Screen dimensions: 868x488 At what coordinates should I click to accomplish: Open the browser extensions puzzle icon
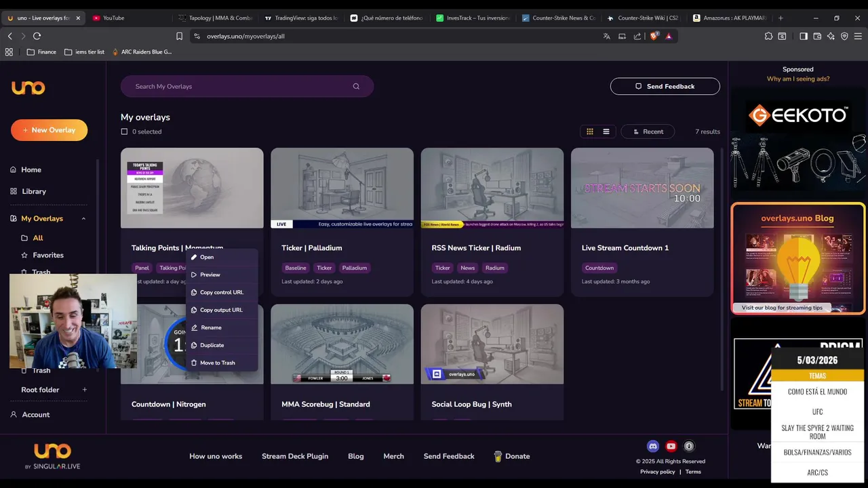coord(768,36)
